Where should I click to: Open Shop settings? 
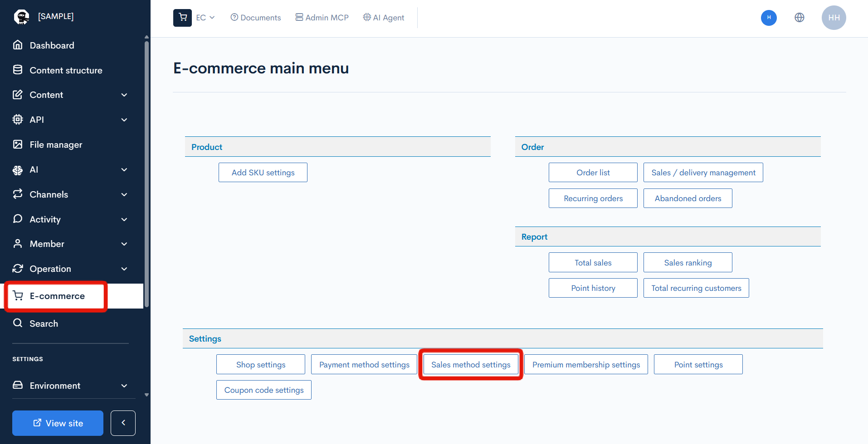click(261, 364)
